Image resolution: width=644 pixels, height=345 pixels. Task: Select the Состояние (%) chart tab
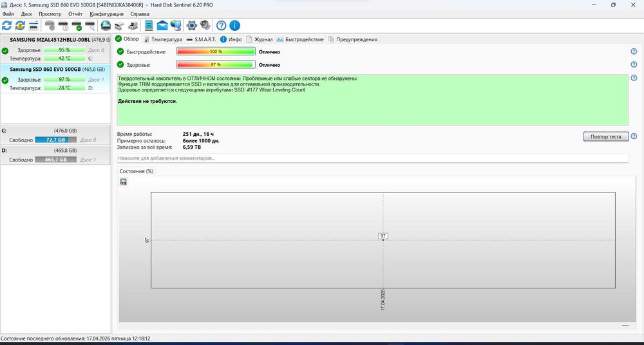pyautogui.click(x=137, y=171)
